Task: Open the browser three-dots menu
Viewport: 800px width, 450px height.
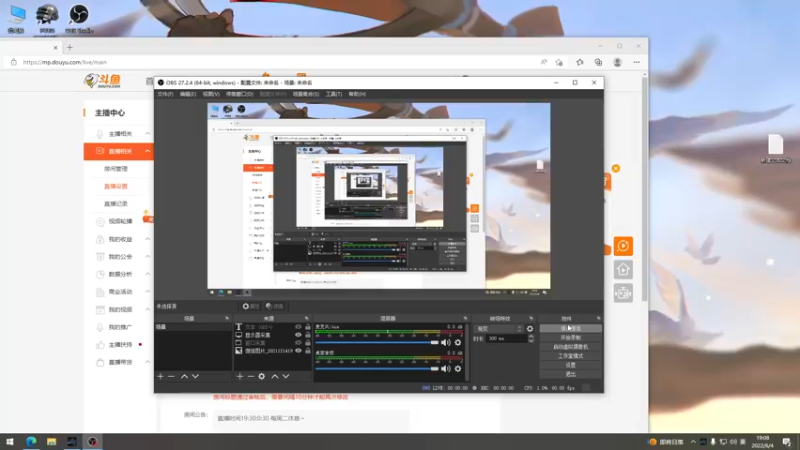Action: (637, 62)
